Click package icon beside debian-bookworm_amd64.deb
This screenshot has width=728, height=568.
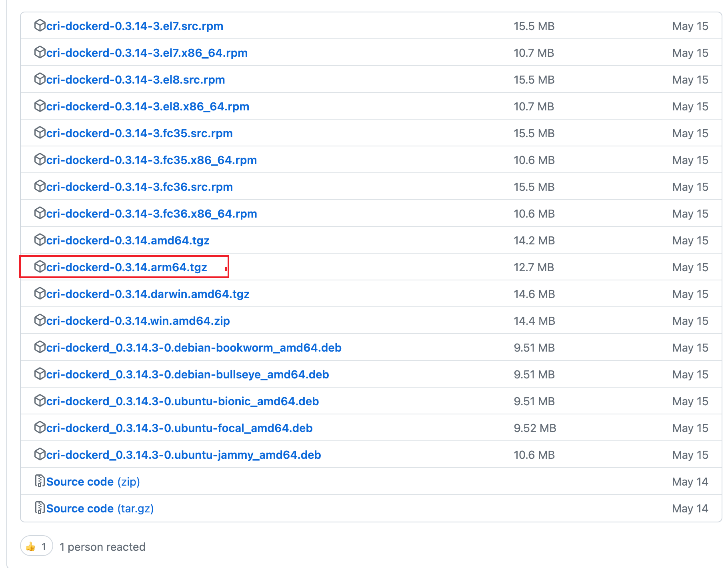tap(40, 347)
